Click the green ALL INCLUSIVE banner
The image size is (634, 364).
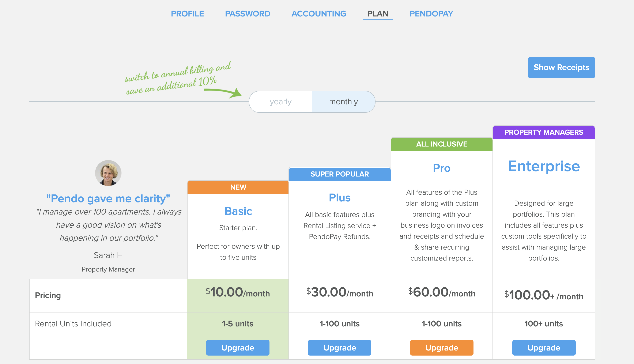coord(442,144)
